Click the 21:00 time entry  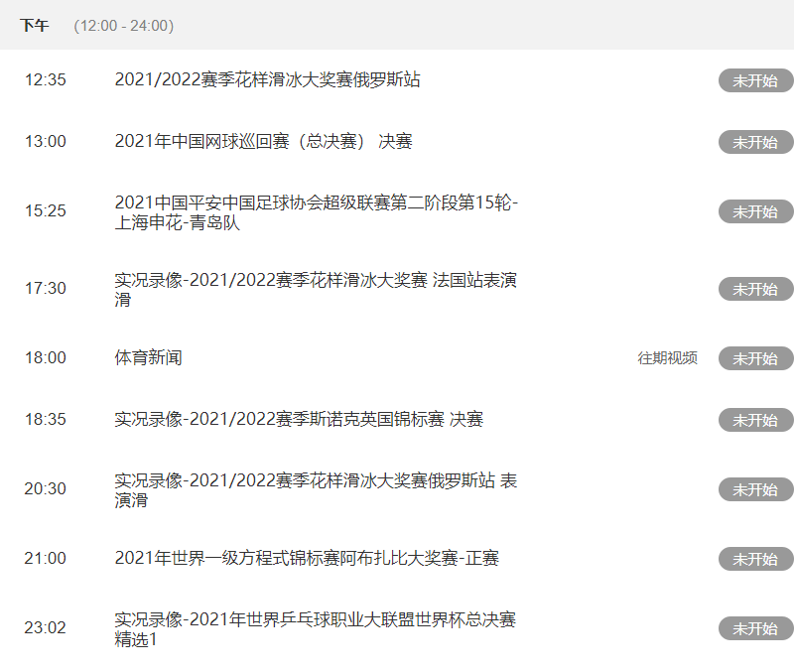pyautogui.click(x=45, y=558)
